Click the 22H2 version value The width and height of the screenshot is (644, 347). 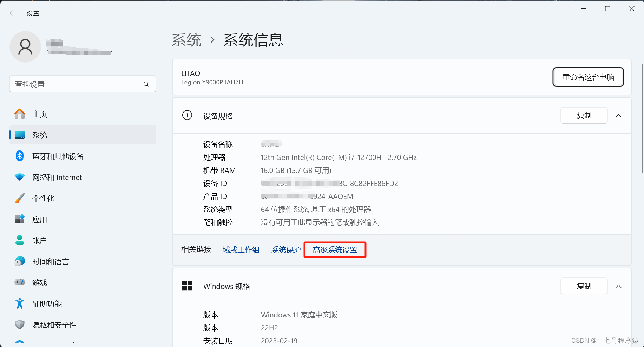click(269, 328)
